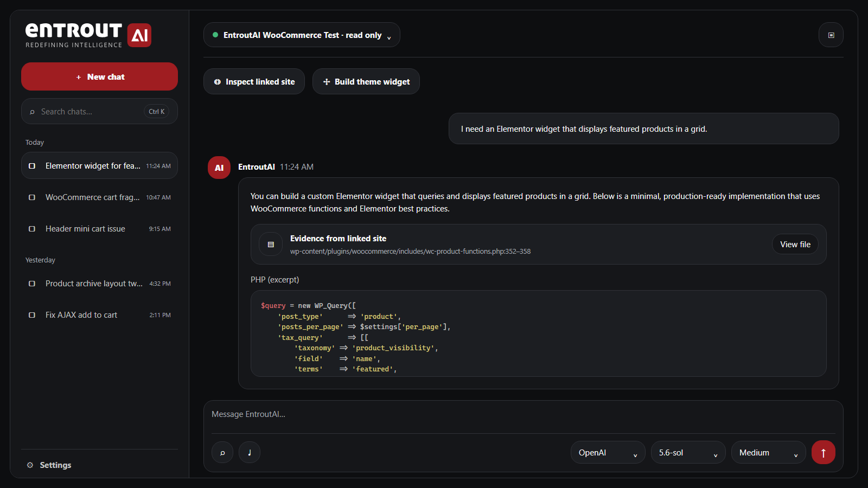Send message with red arrow button
868x488 pixels.
coord(824,452)
